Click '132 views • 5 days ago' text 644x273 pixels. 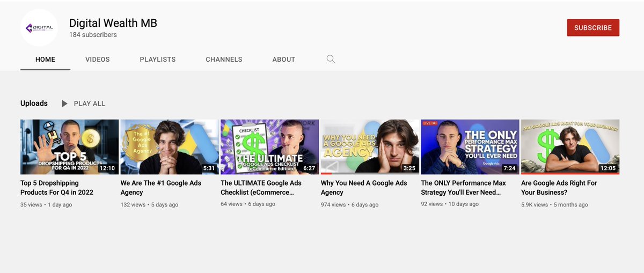click(x=149, y=205)
